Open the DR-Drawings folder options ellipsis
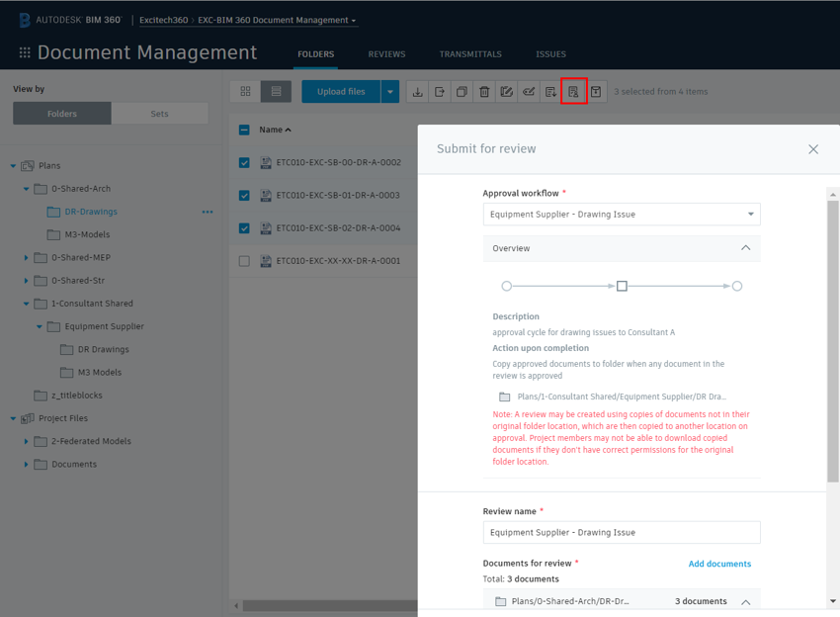840x617 pixels. (208, 212)
